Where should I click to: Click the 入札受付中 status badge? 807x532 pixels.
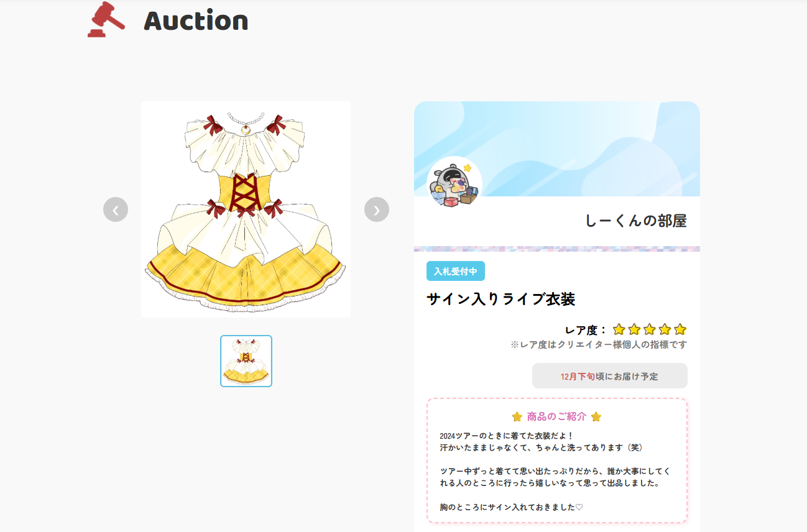point(456,271)
